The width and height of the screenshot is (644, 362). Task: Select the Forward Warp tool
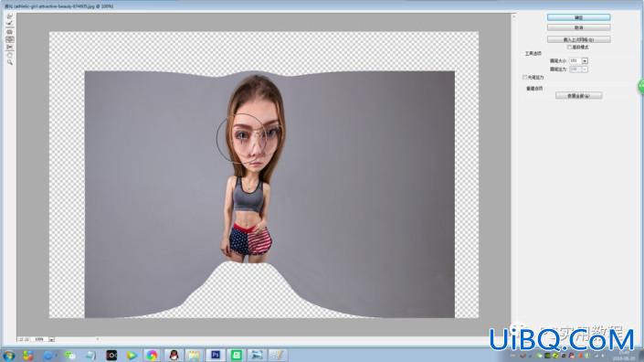pyautogui.click(x=9, y=16)
